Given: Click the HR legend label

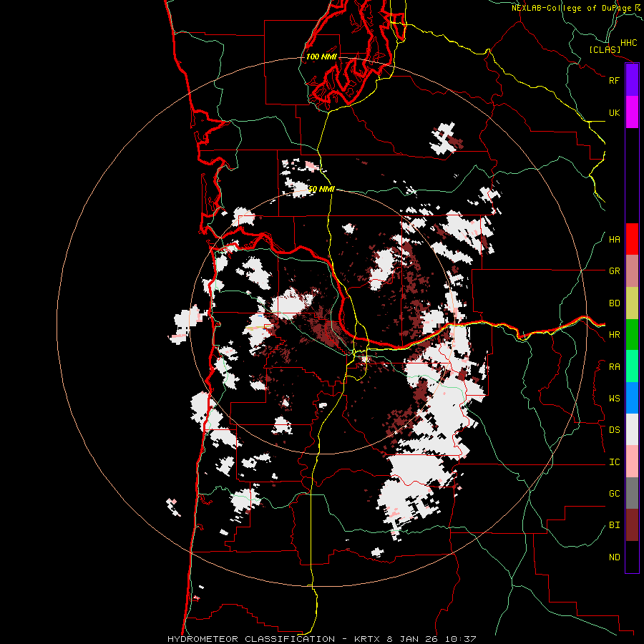Looking at the screenshot, I should 614,335.
